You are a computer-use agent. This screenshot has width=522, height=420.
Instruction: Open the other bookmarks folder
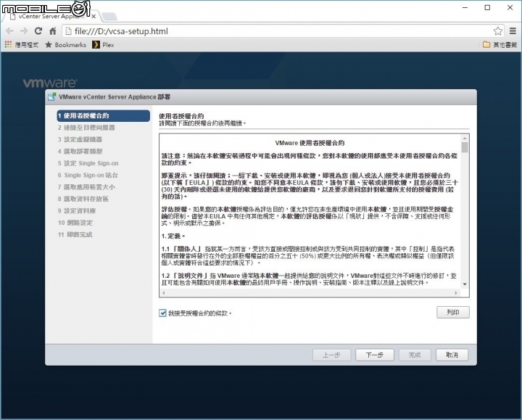pos(500,45)
